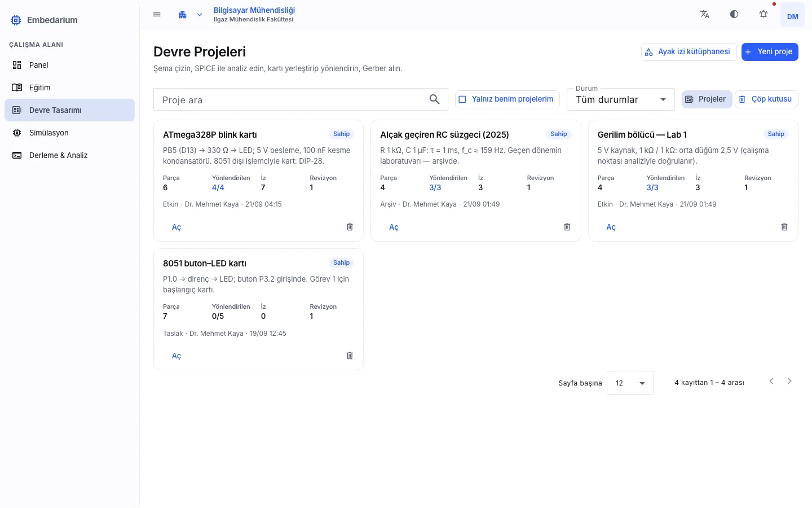Enable Yalnız benim projelerim checkbox
This screenshot has width=812, height=508.
507,99
